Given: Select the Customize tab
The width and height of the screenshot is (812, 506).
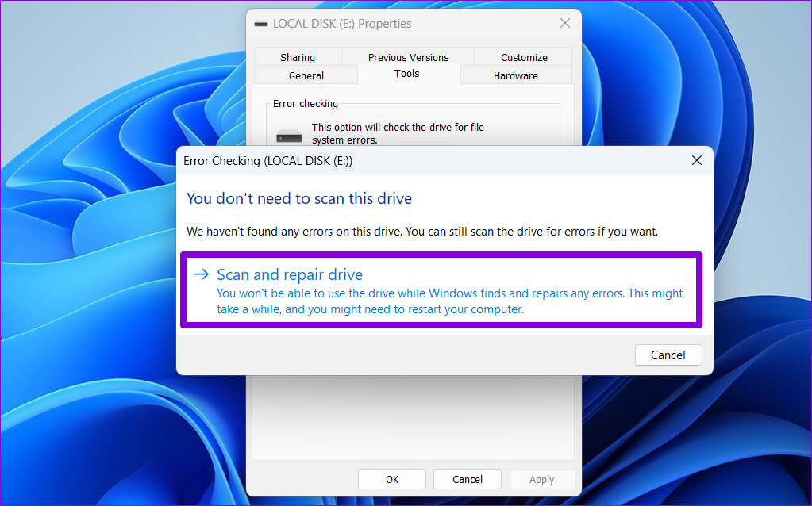Looking at the screenshot, I should pos(524,57).
